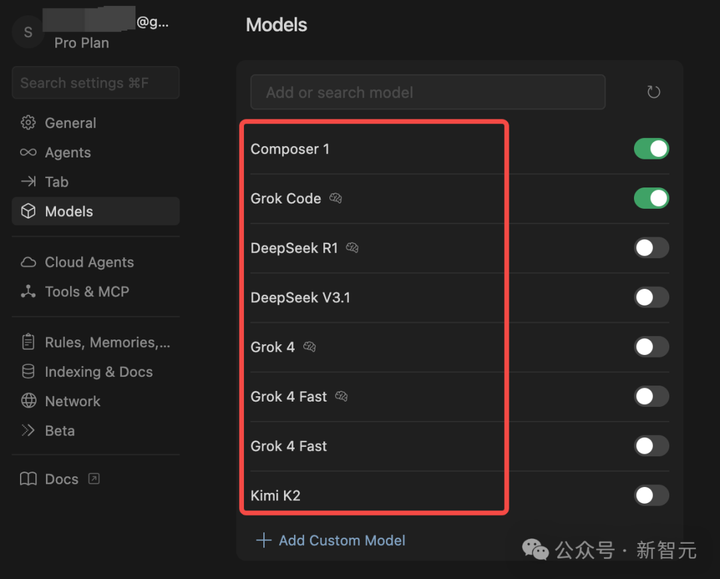Screen dimensions: 720x579
Task: Click Add Custom Model link
Action: 341,540
